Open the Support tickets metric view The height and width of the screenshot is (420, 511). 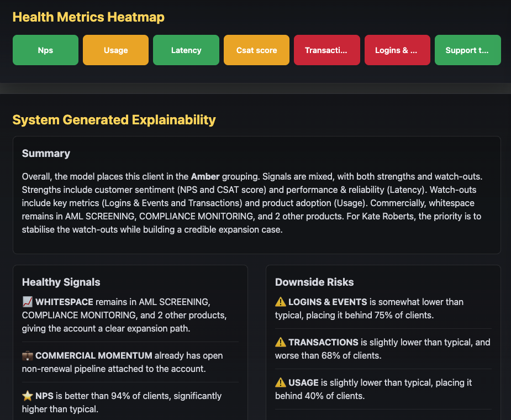(x=467, y=50)
